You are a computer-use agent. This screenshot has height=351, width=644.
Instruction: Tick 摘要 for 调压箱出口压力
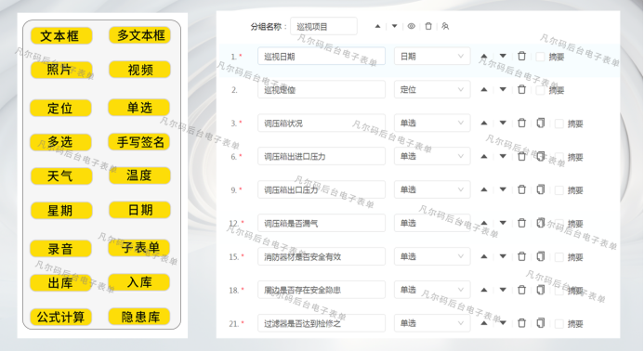click(559, 190)
